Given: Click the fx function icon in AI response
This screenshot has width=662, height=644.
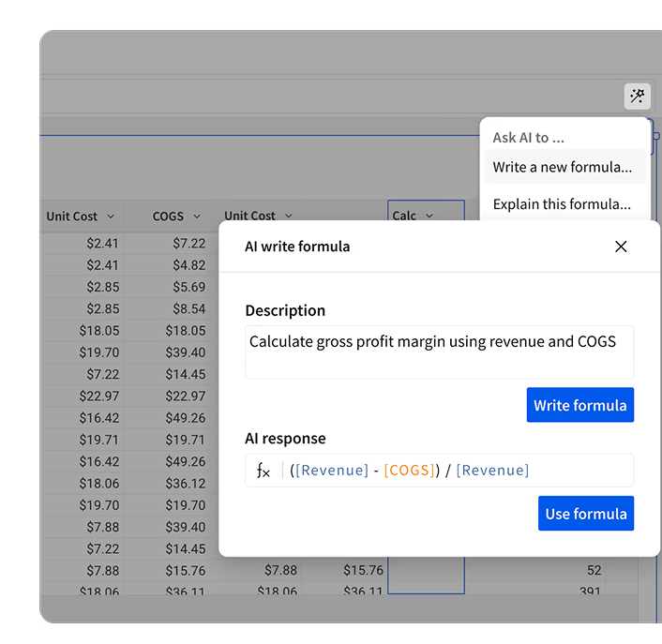Looking at the screenshot, I should tap(263, 471).
